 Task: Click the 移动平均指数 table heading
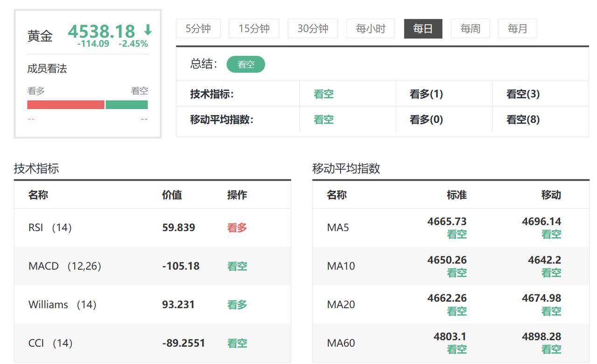click(x=346, y=168)
